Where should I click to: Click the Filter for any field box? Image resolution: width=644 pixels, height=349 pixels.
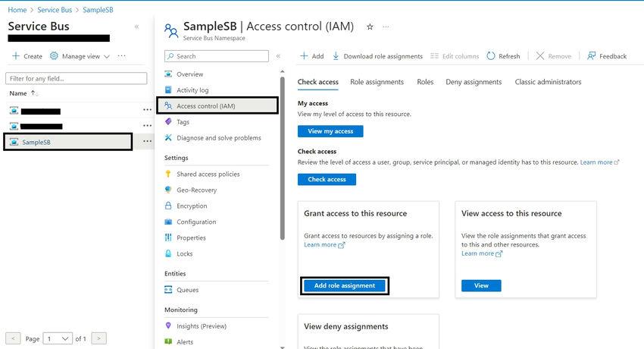(x=76, y=78)
